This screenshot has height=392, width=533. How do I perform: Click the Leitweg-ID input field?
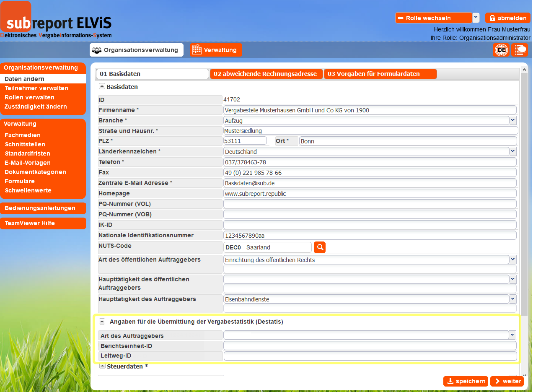tap(370, 356)
